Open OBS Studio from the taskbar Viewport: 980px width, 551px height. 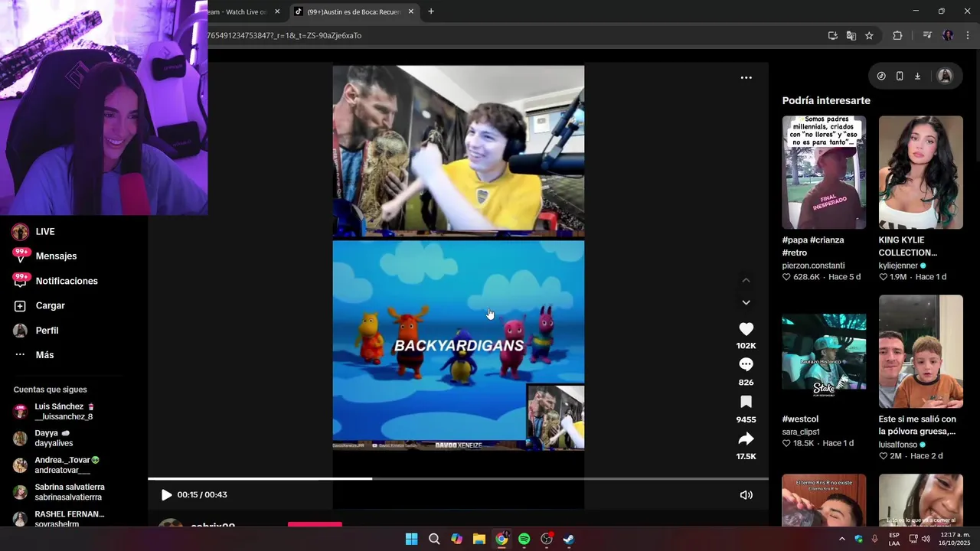coord(547,539)
